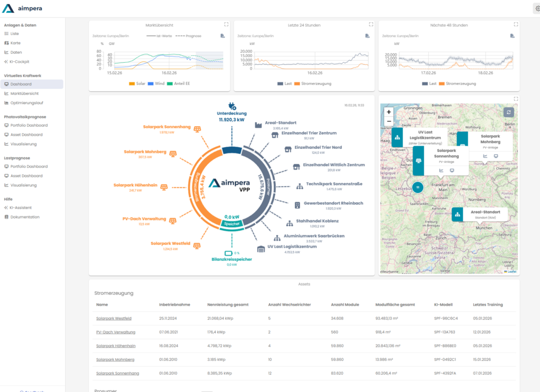Screen dimensions: 540x392
Task: Click Solarpark Sonnenhang map marker icon
Action: (418, 161)
